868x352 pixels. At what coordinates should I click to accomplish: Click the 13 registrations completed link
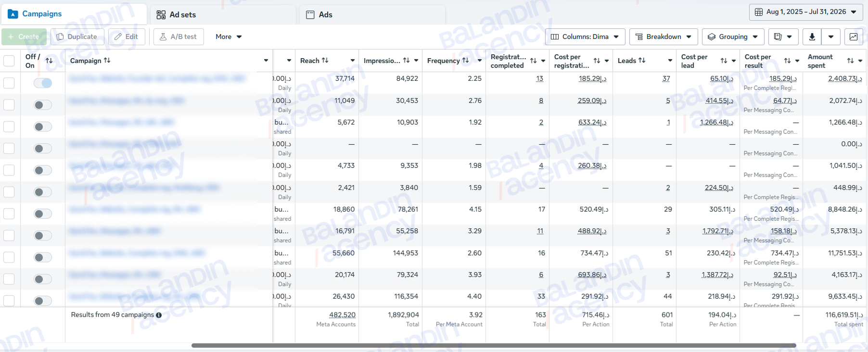tap(540, 78)
